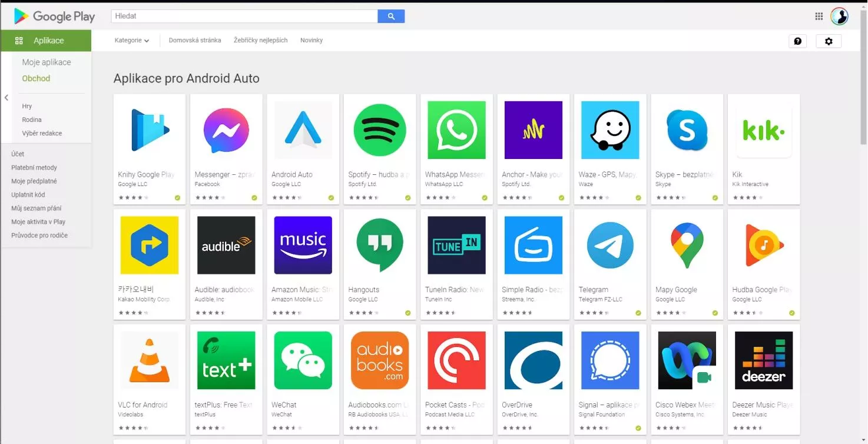Open Platební metody link
The image size is (868, 444).
[34, 168]
